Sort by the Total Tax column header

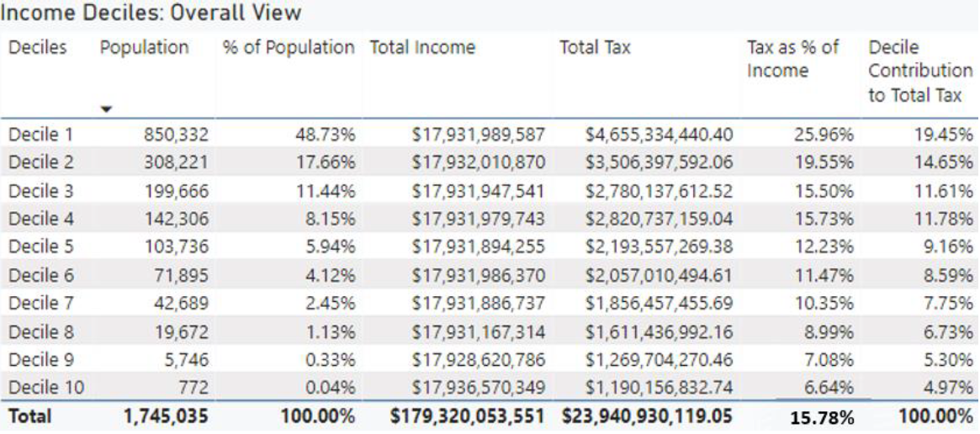pos(595,49)
